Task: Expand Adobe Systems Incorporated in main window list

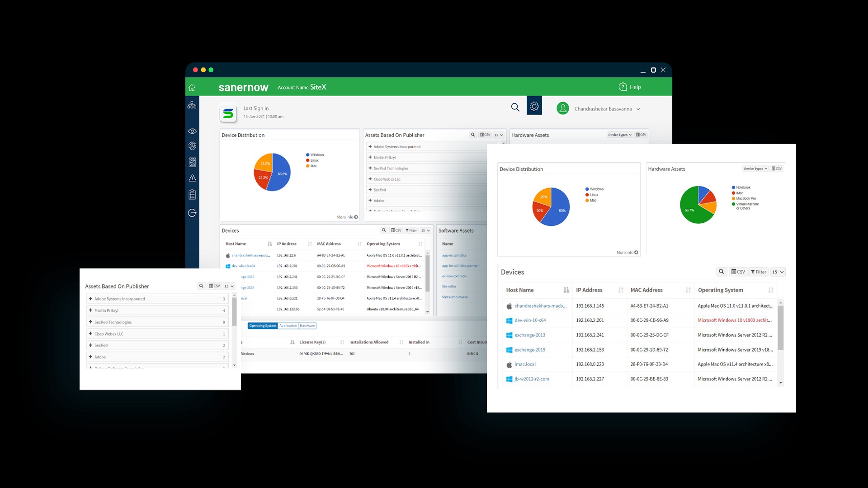Action: 370,146
